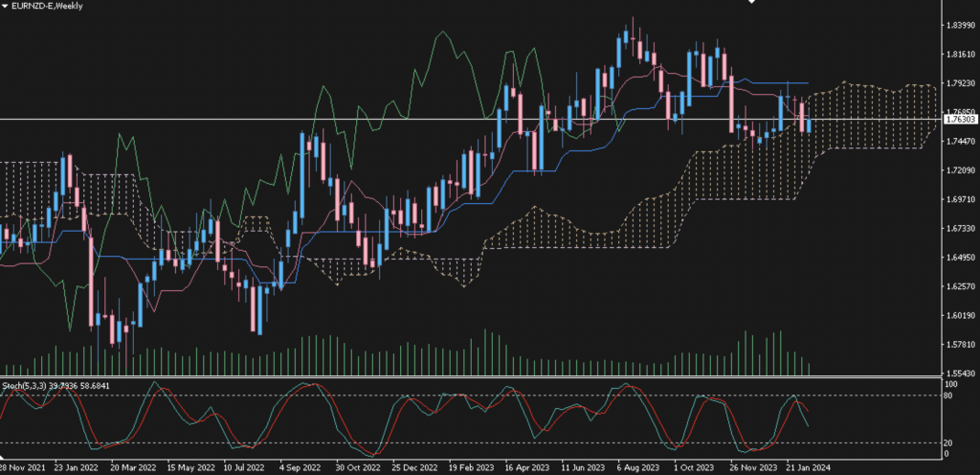The image size is (980, 475).
Task: Click the 1.83990 price level on the axis
Action: (960, 25)
